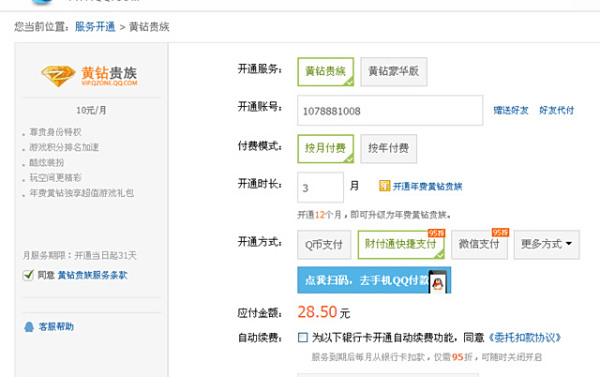Toggle agreement to 黄钻贵族服务条款 checkbox

[x=28, y=275]
